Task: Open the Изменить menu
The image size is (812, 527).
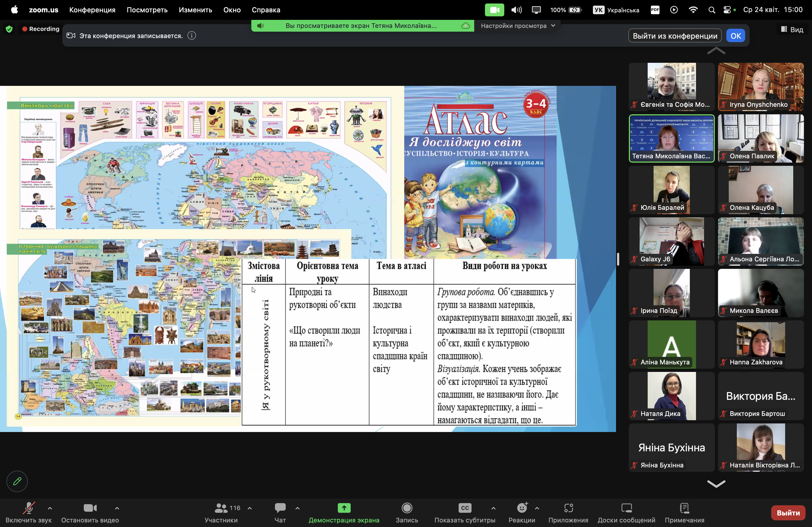Action: (x=195, y=10)
